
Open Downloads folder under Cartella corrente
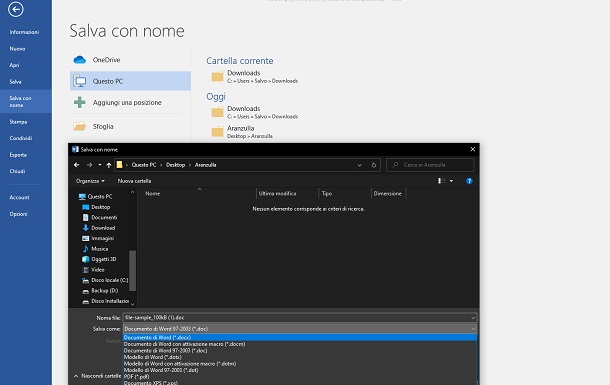coord(255,77)
